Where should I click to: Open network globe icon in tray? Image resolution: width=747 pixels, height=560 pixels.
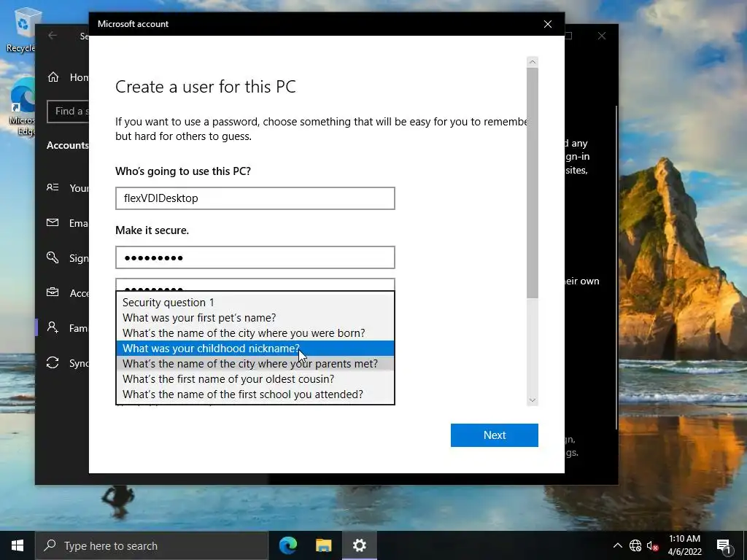click(x=635, y=545)
